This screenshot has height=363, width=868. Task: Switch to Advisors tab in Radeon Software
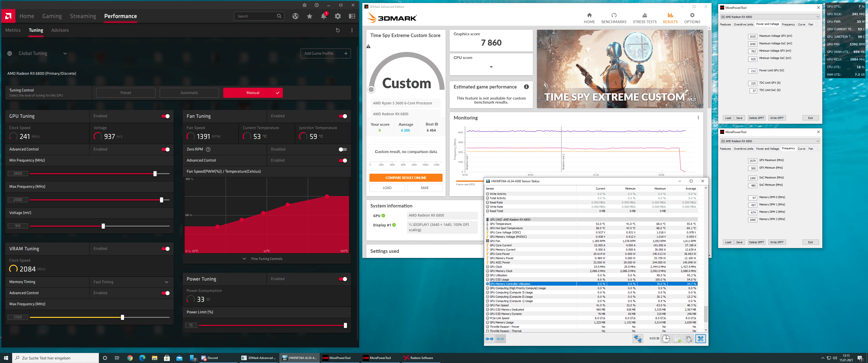click(x=60, y=30)
